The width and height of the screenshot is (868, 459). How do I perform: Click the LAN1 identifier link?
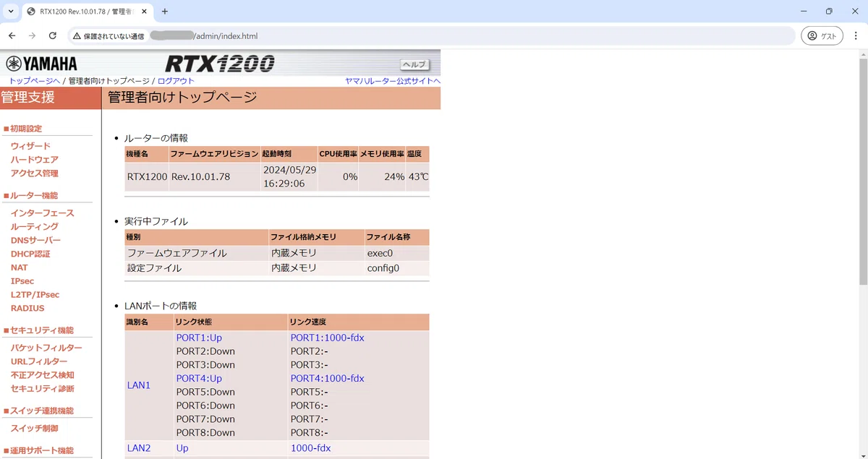[139, 385]
